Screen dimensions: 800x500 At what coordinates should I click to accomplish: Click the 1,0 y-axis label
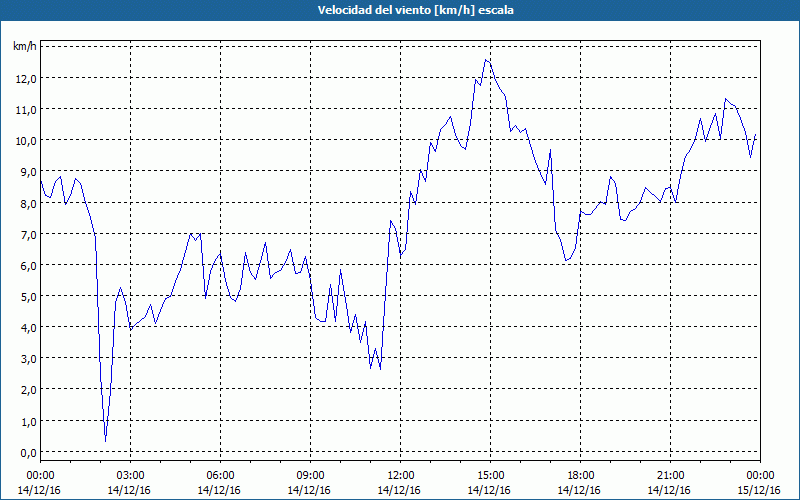click(x=29, y=422)
